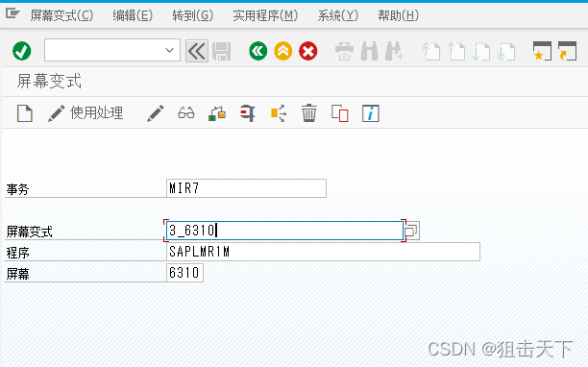
Task: Click the Transport icon with colored boxes
Action: 217,113
